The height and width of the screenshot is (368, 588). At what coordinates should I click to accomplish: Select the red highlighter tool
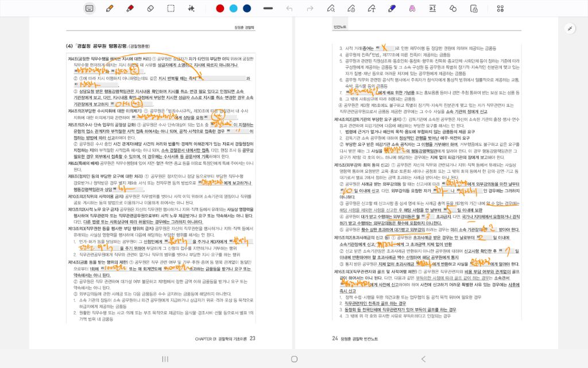[130, 8]
